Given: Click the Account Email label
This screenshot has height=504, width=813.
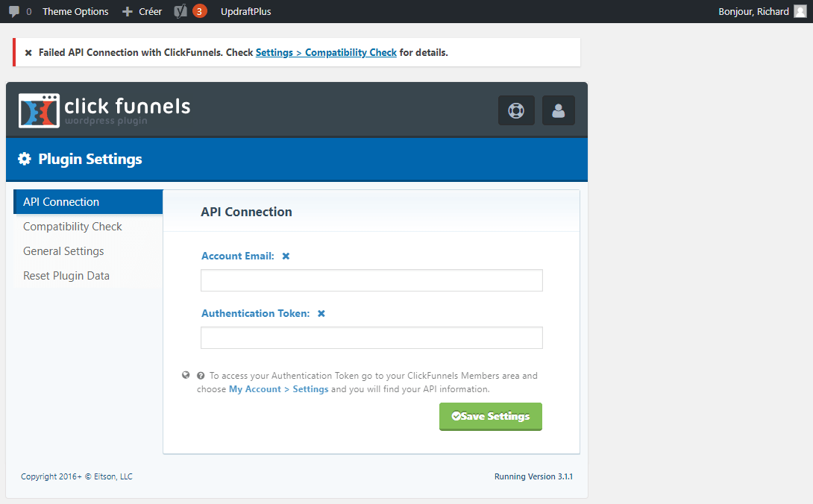Looking at the screenshot, I should pyautogui.click(x=237, y=256).
